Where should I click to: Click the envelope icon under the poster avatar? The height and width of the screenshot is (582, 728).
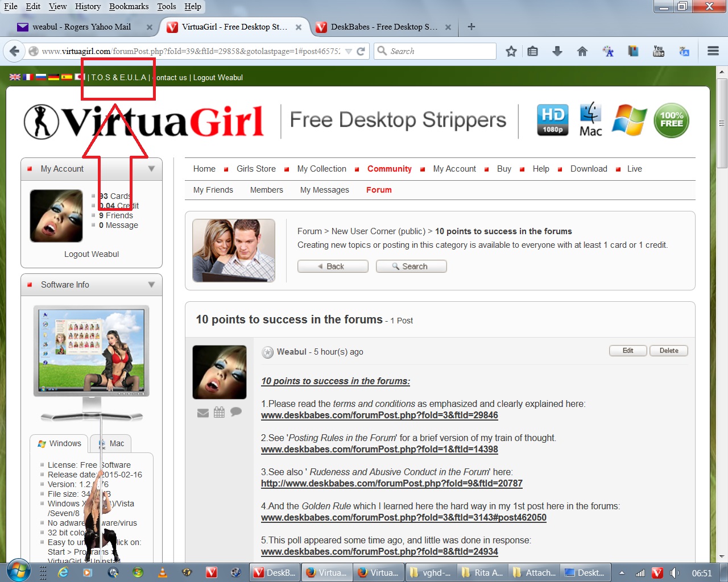[203, 413]
